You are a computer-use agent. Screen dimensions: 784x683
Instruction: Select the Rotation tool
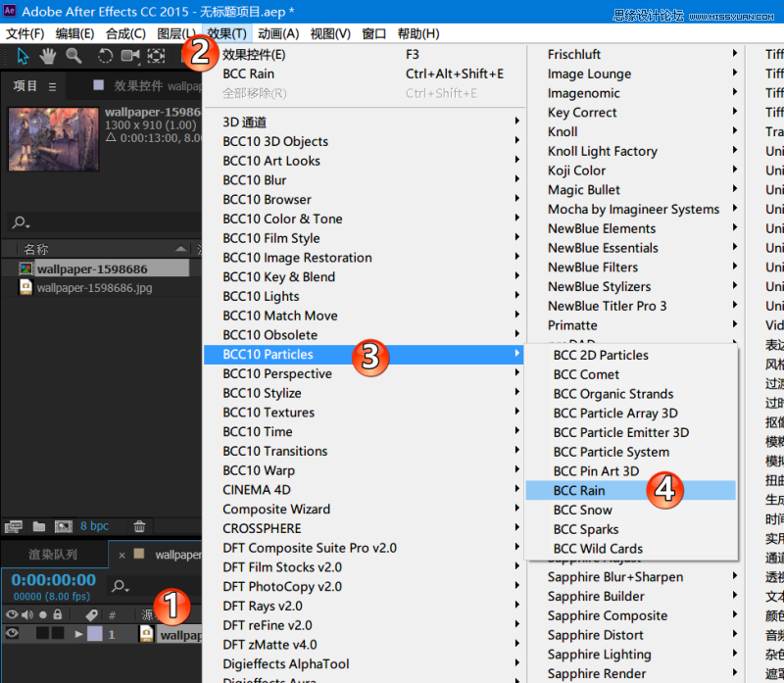[x=105, y=56]
